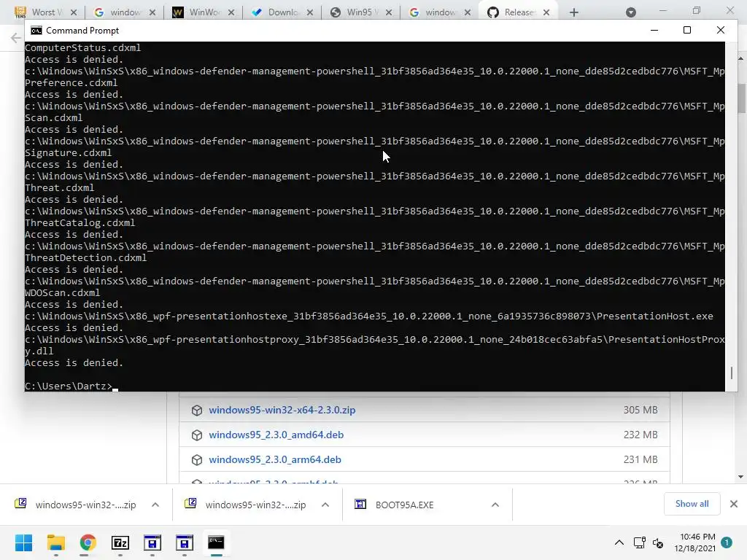The height and width of the screenshot is (560, 747).
Task: Click the C:\Users\Dartz> prompt line
Action: (71, 386)
